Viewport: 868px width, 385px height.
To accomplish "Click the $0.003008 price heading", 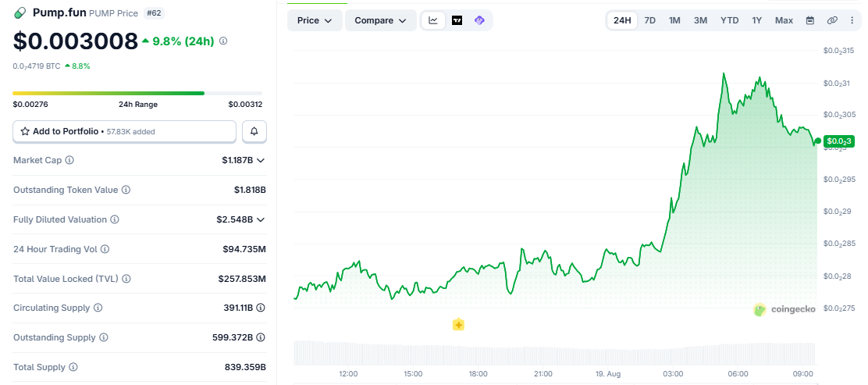I will tap(75, 41).
